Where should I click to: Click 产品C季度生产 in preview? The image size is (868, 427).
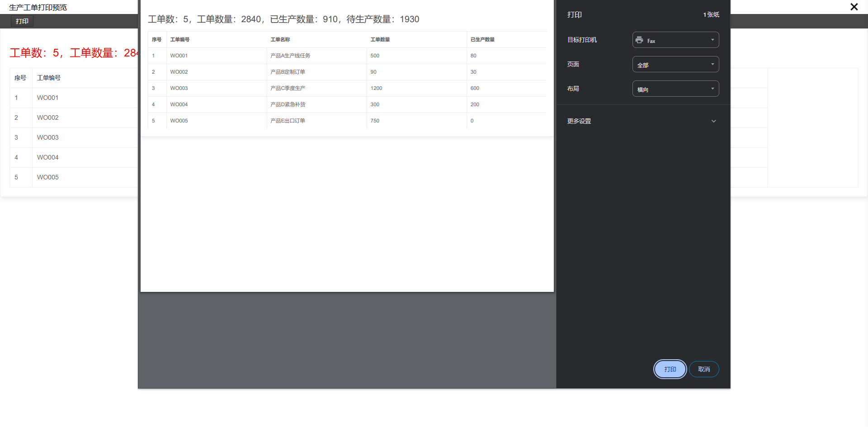pos(288,88)
